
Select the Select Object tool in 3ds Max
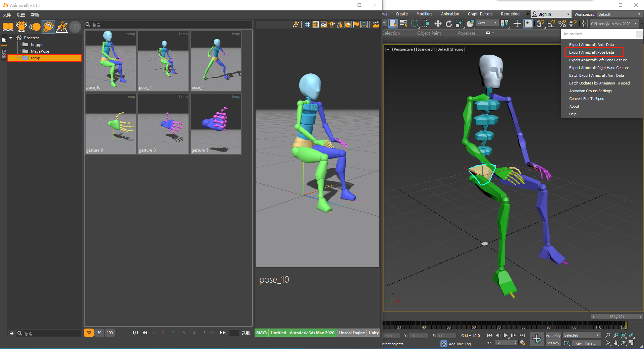pyautogui.click(x=393, y=23)
